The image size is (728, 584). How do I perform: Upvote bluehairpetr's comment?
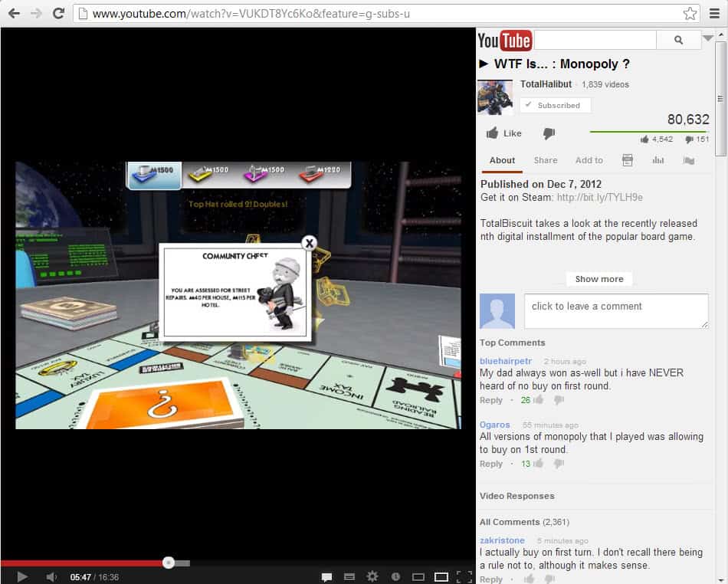pos(539,400)
